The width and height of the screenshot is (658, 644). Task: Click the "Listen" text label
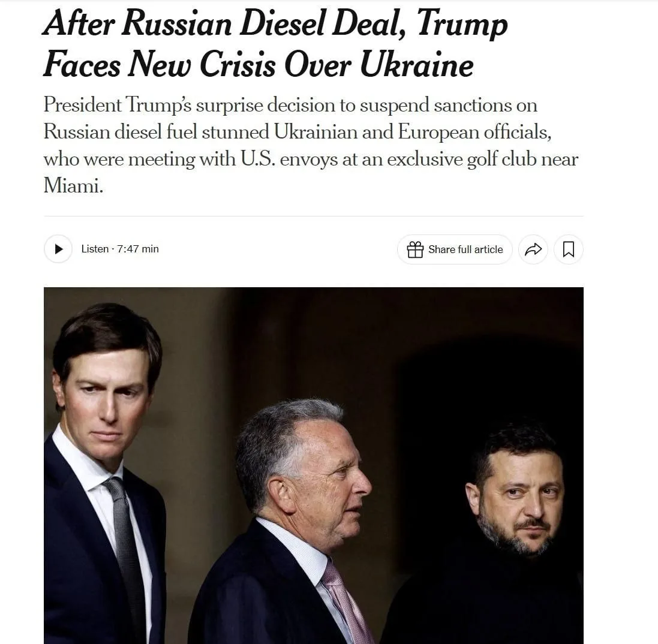95,249
